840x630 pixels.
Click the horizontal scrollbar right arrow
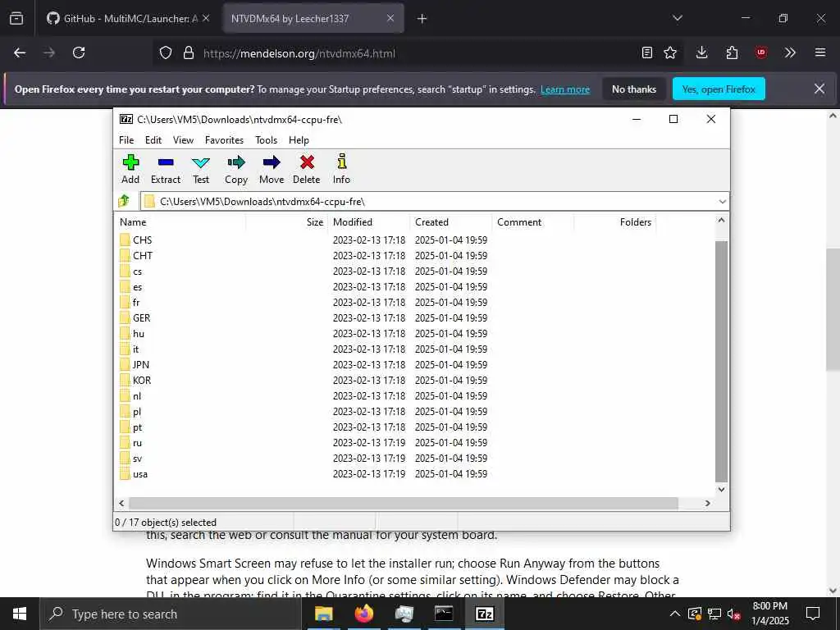coord(708,503)
